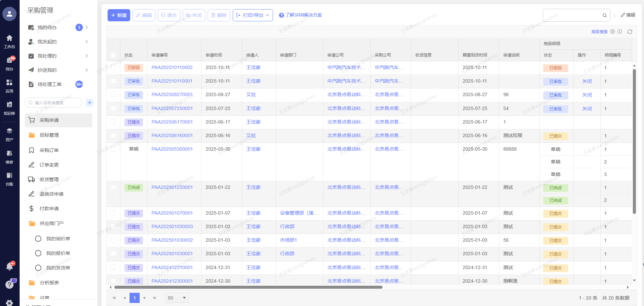644x306 pixels.
Task: Select the 我的询价单 radio option
Action: 38,239
